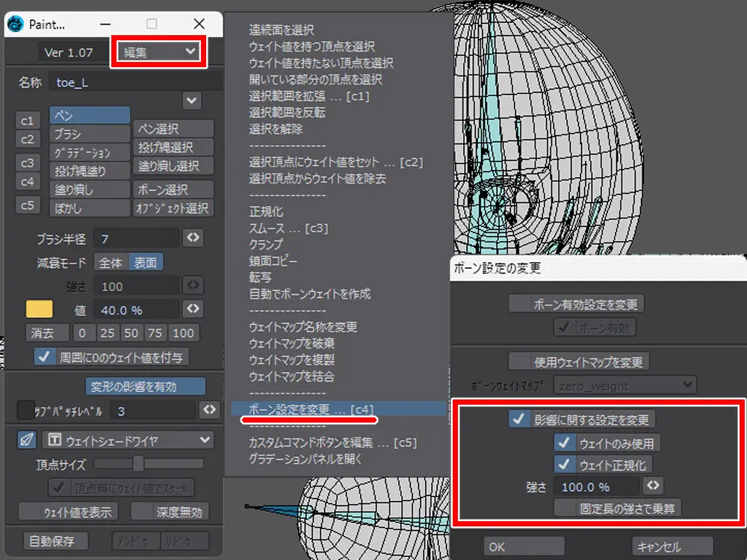Click the yellow weight color swatch
This screenshot has height=560, width=747.
click(x=39, y=309)
